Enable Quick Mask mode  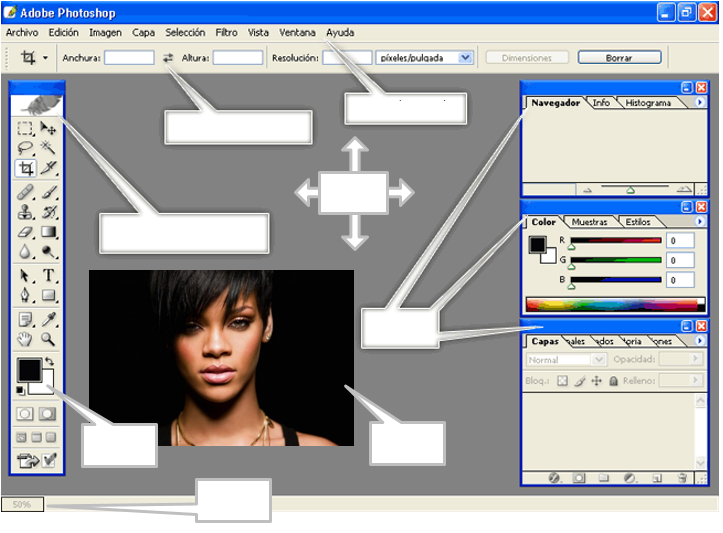pyautogui.click(x=47, y=414)
